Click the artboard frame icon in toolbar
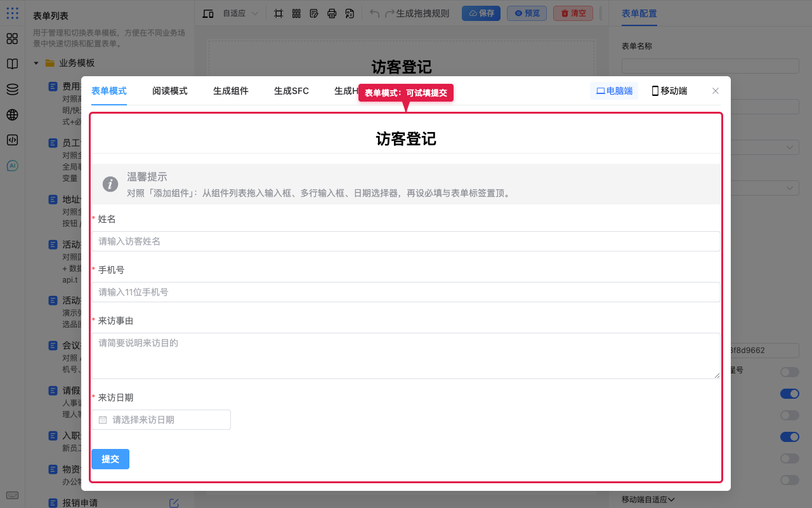The width and height of the screenshot is (812, 508). [x=278, y=13]
